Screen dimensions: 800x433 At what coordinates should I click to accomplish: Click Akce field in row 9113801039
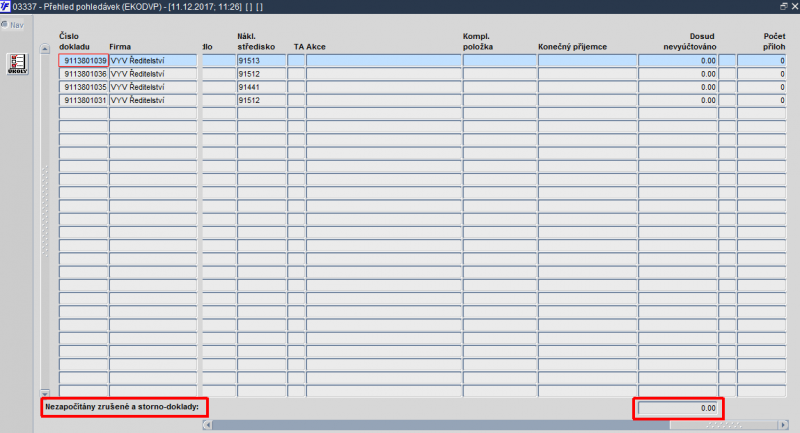pos(384,60)
